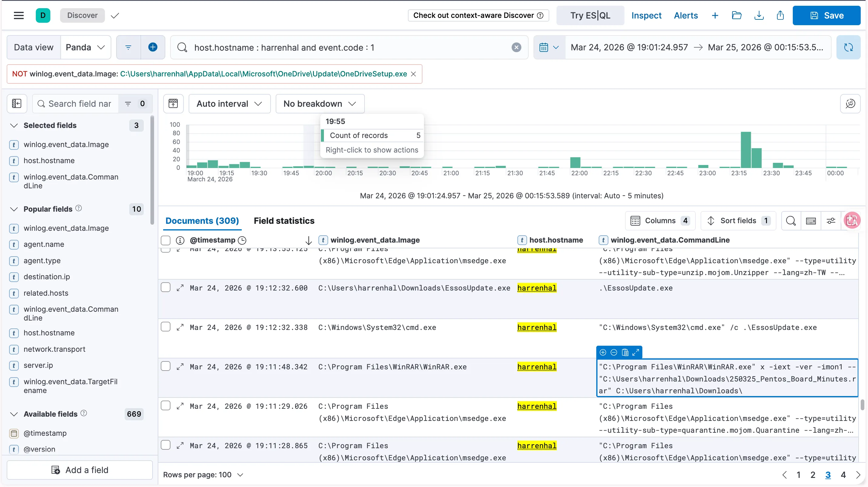Open a saved search via folder icon
Viewport: 868px width, 487px height.
tap(737, 15)
